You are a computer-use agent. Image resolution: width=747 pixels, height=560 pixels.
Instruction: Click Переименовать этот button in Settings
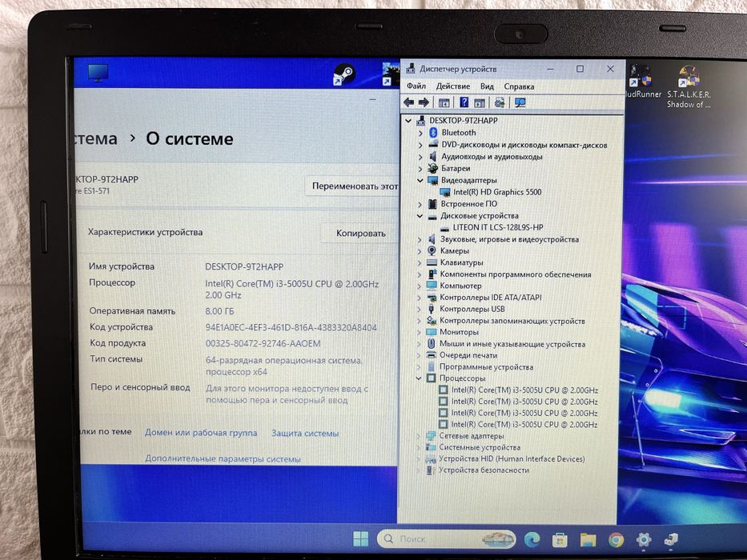(x=352, y=186)
